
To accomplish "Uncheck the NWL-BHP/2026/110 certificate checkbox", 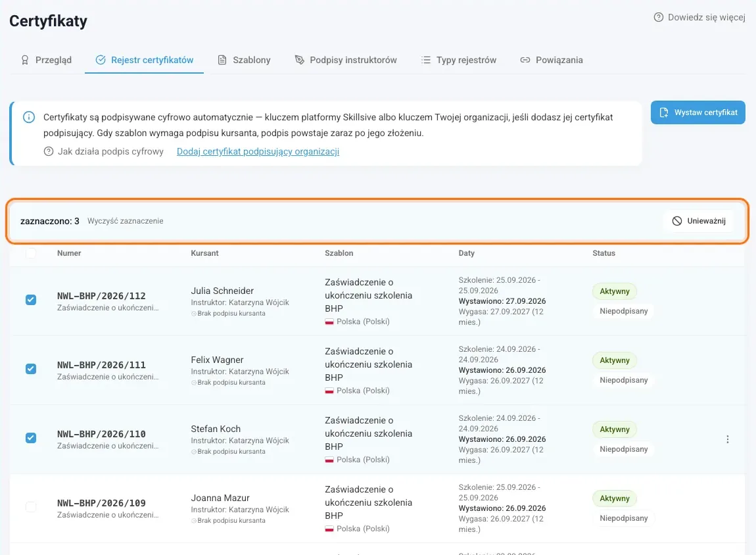I will (31, 438).
